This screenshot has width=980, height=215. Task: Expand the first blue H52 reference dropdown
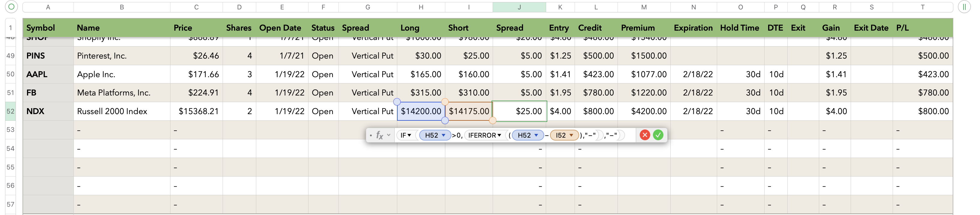(443, 135)
